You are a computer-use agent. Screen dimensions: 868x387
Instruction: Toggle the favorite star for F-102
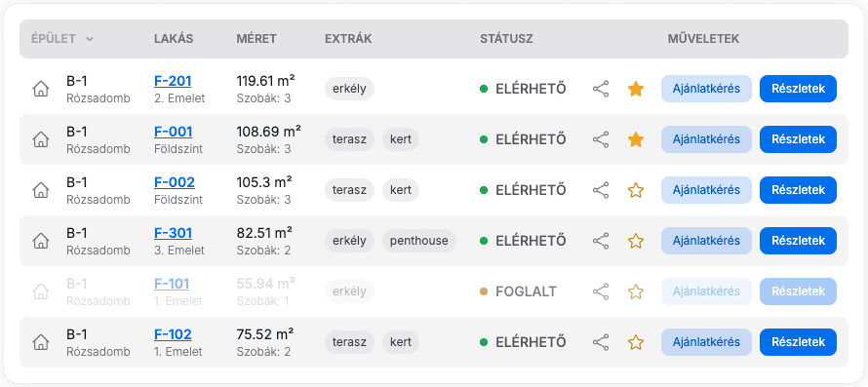636,342
